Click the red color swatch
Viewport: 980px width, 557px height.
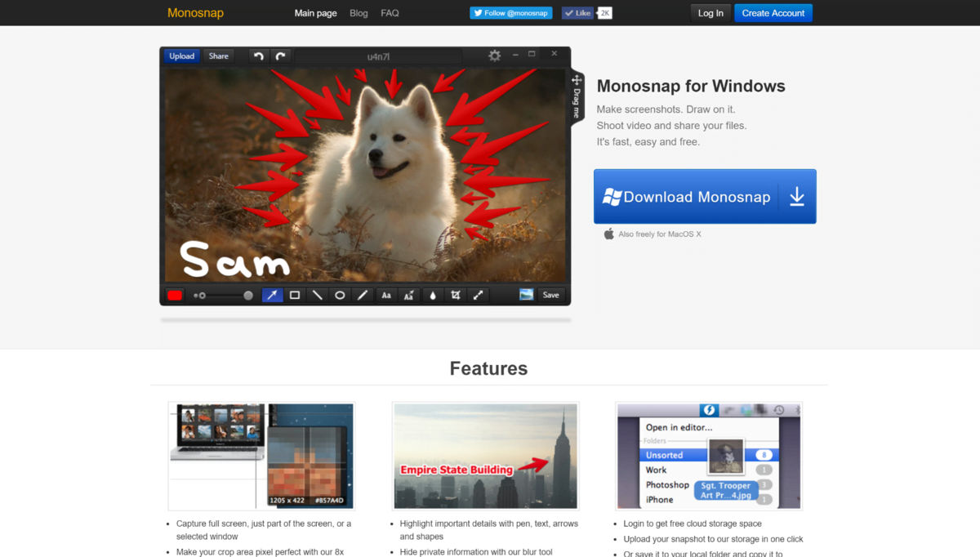175,295
